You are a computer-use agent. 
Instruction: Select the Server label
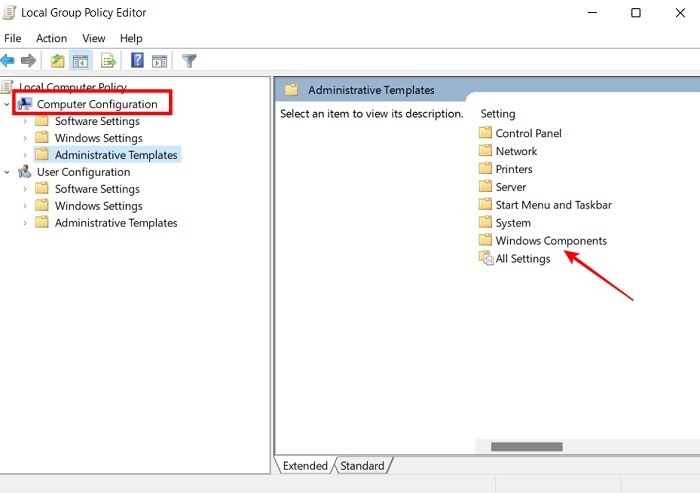pyautogui.click(x=511, y=187)
